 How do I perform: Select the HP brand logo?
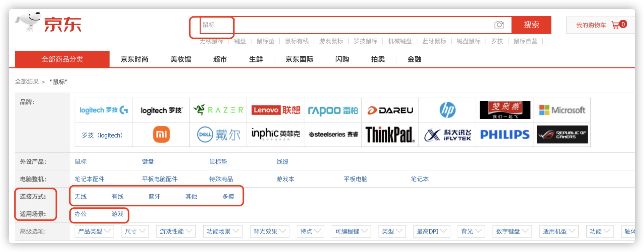[x=447, y=110]
